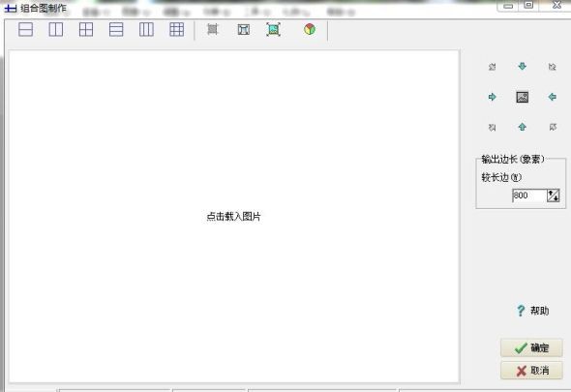Click the upward teal arrow
The width and height of the screenshot is (571, 392).
coord(523,127)
